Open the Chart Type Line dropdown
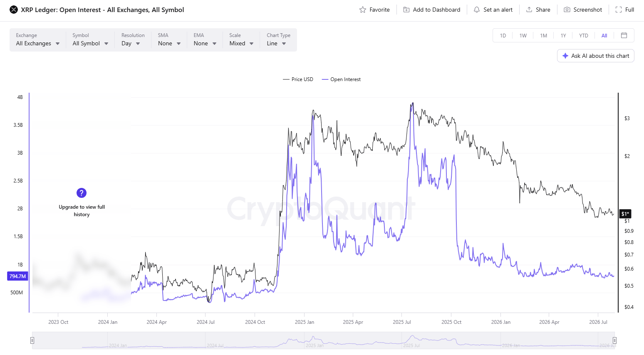Screen dimensions: 644x355 coord(279,40)
